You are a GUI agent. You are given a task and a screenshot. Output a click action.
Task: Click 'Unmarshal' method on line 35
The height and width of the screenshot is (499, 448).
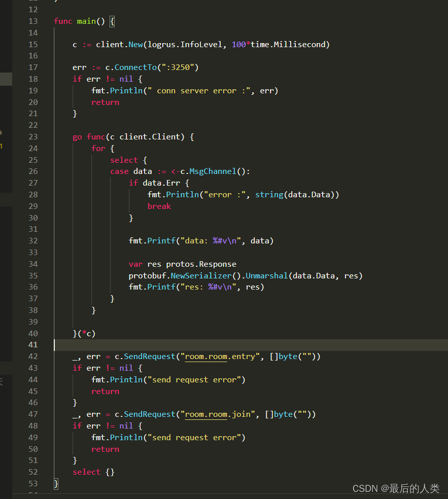(x=267, y=275)
